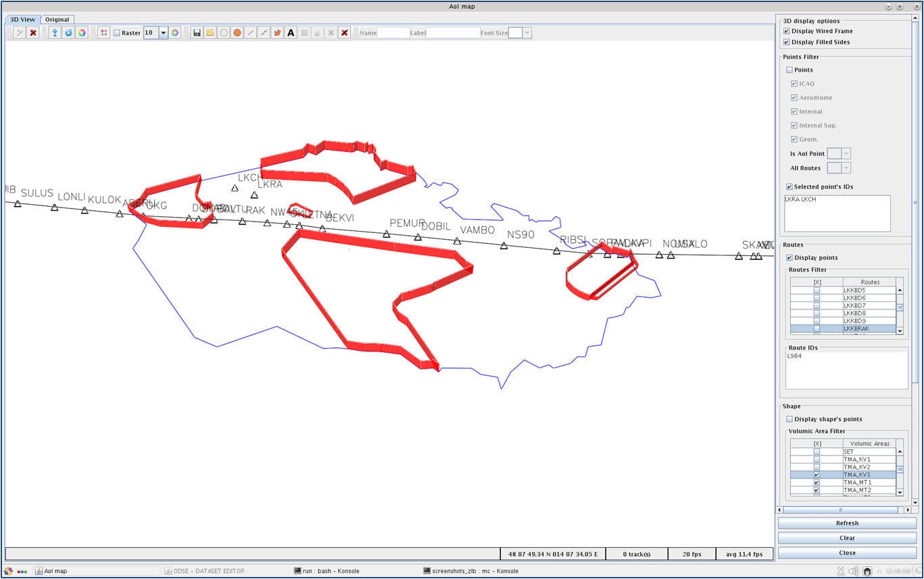Open the raster size dropdown showing 10
This screenshot has width=924, height=579.
coord(164,32)
